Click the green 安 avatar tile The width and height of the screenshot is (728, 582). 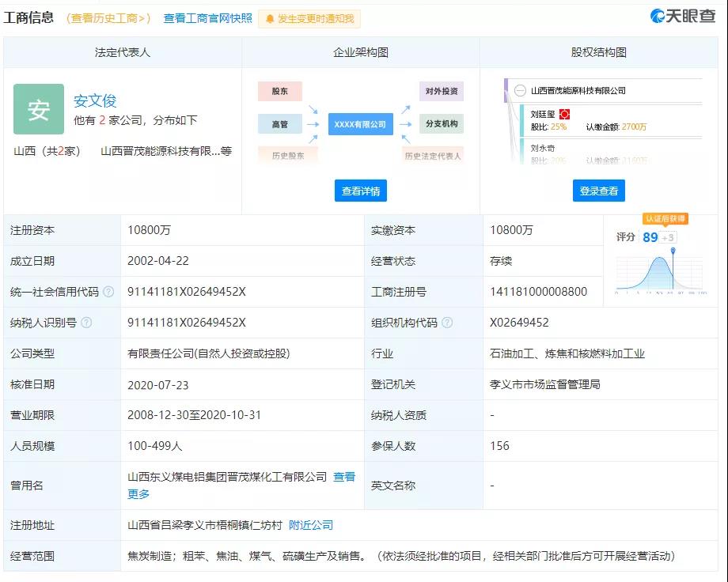pyautogui.click(x=39, y=109)
